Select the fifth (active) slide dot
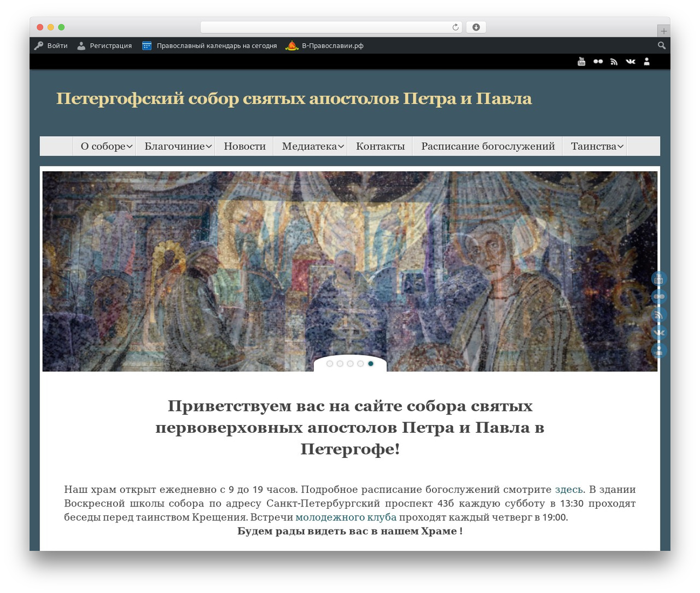This screenshot has height=593, width=700. (x=371, y=364)
